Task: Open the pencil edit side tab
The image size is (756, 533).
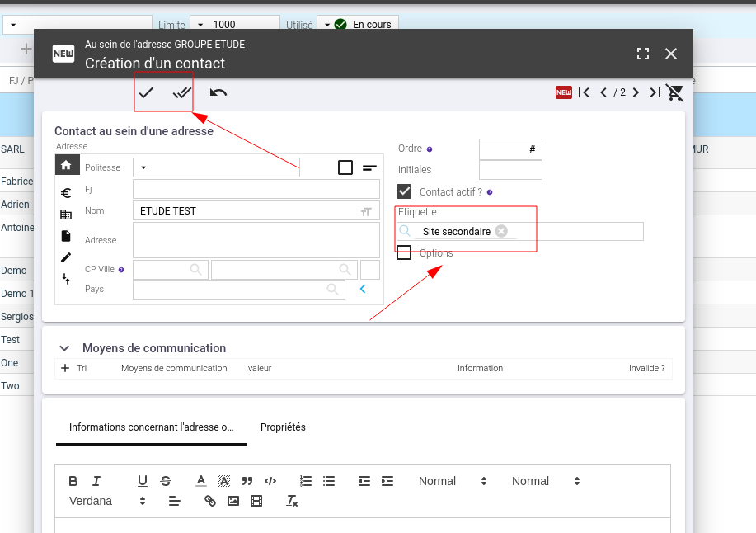Action: (x=66, y=257)
